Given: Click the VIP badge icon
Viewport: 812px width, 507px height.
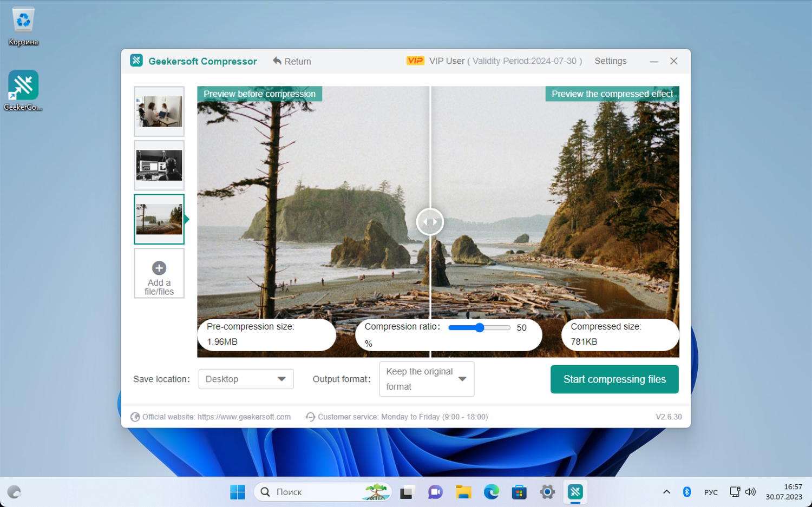Looking at the screenshot, I should pyautogui.click(x=415, y=61).
